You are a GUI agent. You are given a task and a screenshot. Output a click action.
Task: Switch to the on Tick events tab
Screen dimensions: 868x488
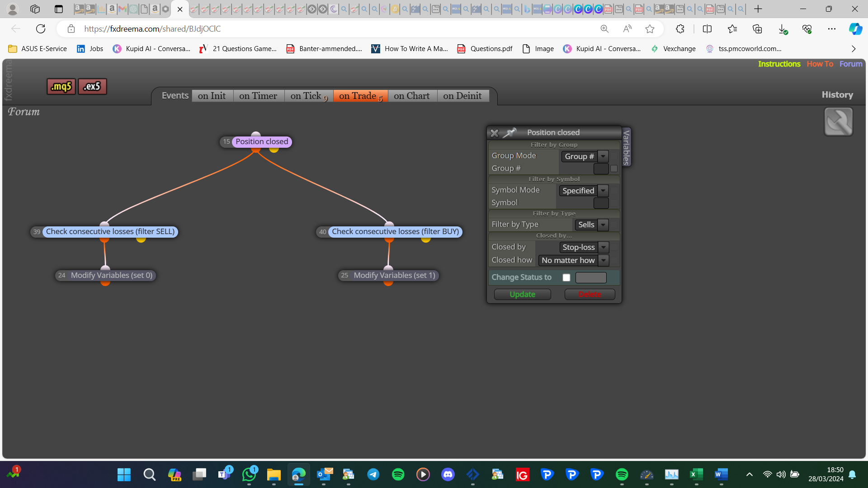tap(309, 96)
